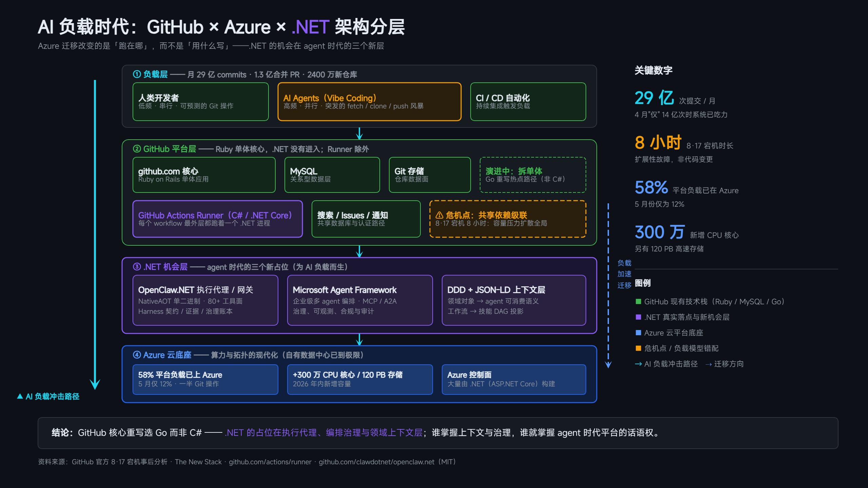Click the vertical '负载加速迁移' label
Viewport: 868px width, 488px height.
624,274
